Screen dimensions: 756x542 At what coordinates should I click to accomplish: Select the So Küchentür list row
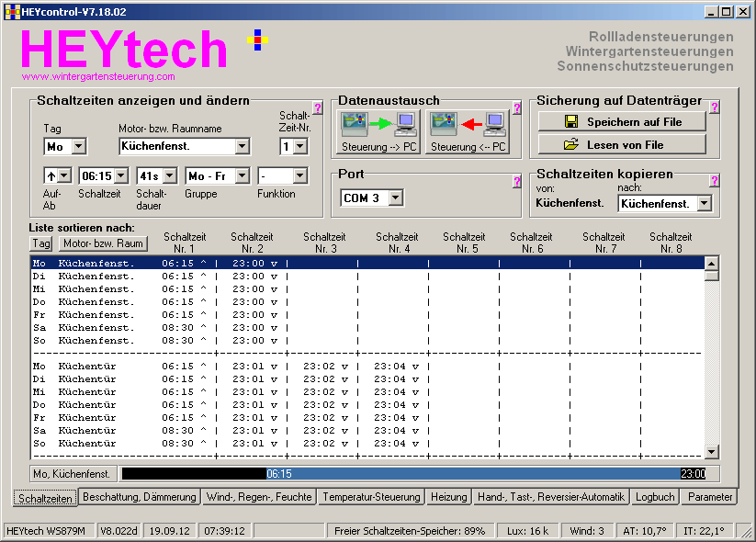[367, 443]
